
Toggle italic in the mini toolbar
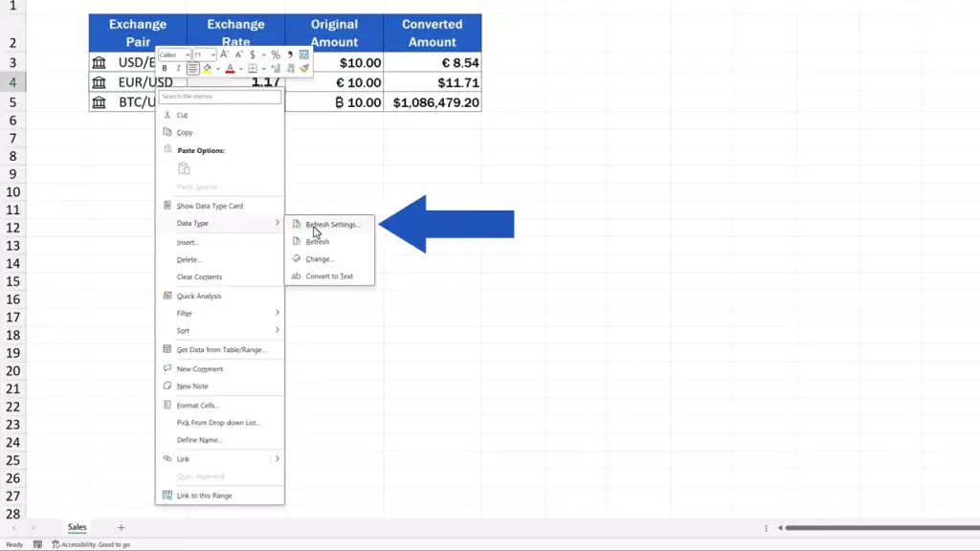point(178,69)
